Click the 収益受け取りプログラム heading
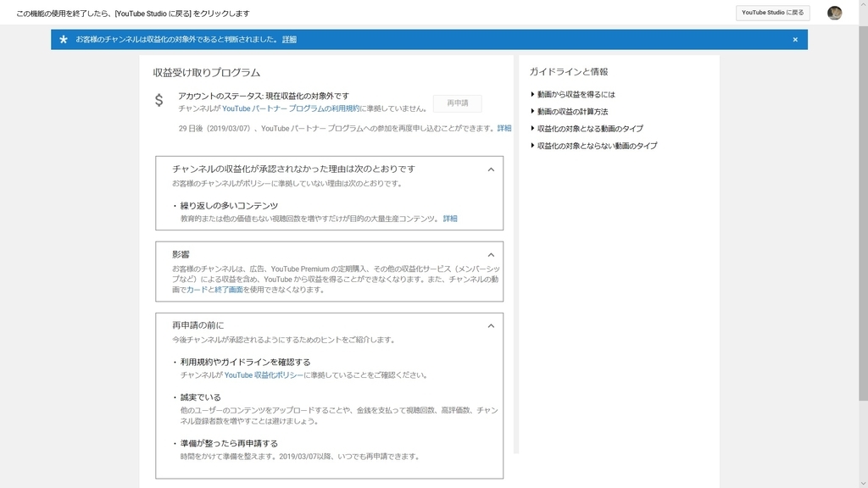The image size is (868, 488). [207, 73]
